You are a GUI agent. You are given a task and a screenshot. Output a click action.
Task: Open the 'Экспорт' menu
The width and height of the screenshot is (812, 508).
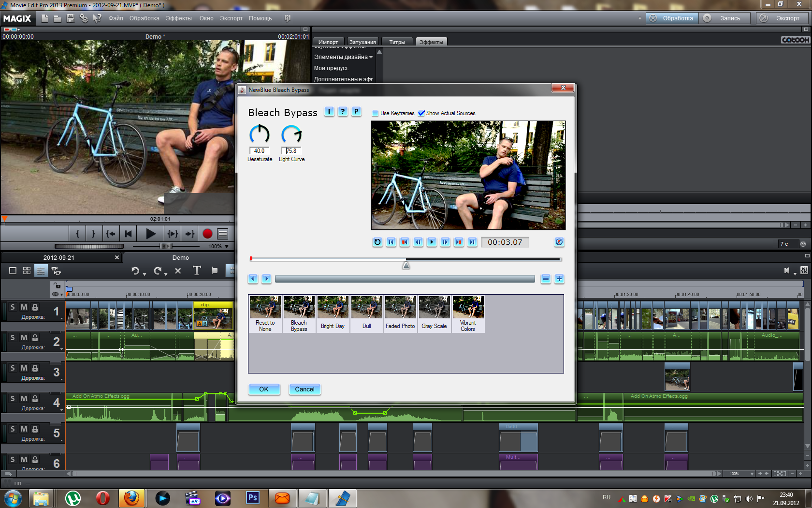click(231, 18)
